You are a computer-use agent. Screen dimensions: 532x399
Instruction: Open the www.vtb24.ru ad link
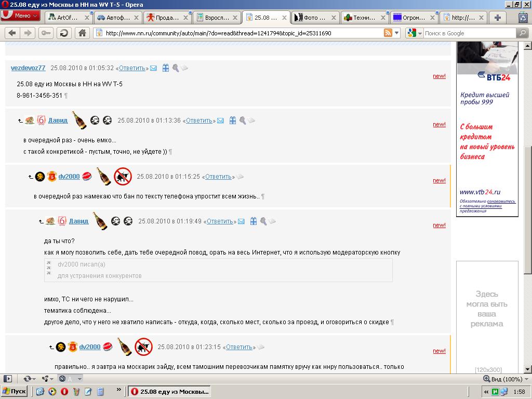480,192
